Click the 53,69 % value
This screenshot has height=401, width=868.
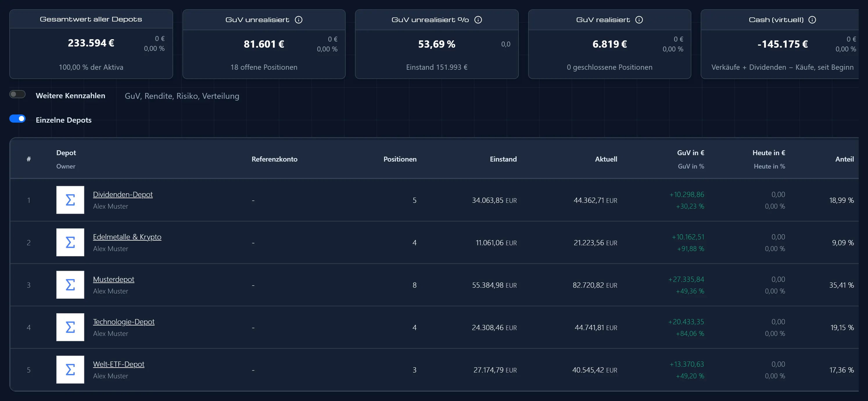coord(437,44)
